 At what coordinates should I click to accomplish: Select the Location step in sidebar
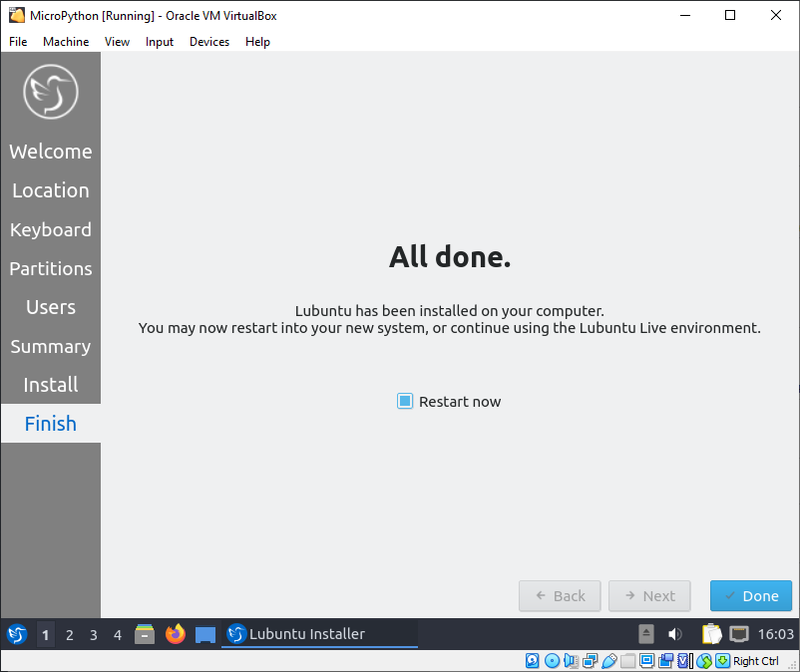(x=51, y=190)
